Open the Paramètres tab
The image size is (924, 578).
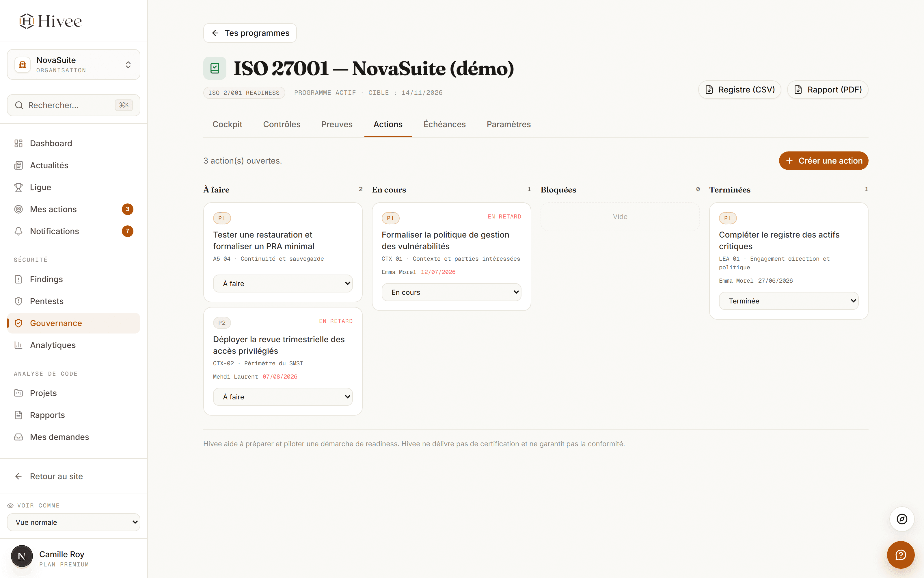pos(508,124)
